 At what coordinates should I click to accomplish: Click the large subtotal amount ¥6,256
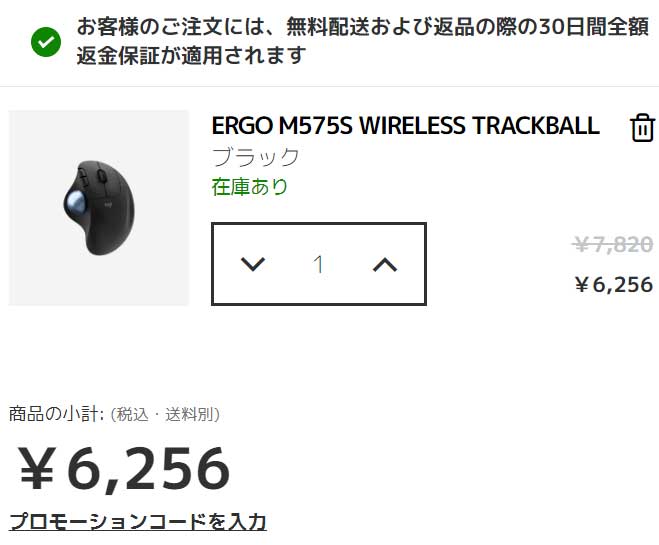pyautogui.click(x=124, y=469)
